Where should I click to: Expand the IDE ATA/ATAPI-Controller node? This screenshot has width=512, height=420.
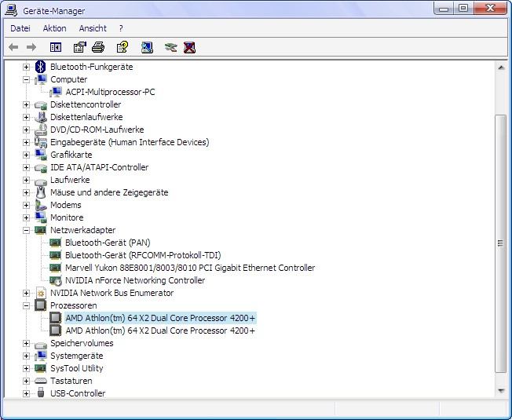tap(26, 167)
